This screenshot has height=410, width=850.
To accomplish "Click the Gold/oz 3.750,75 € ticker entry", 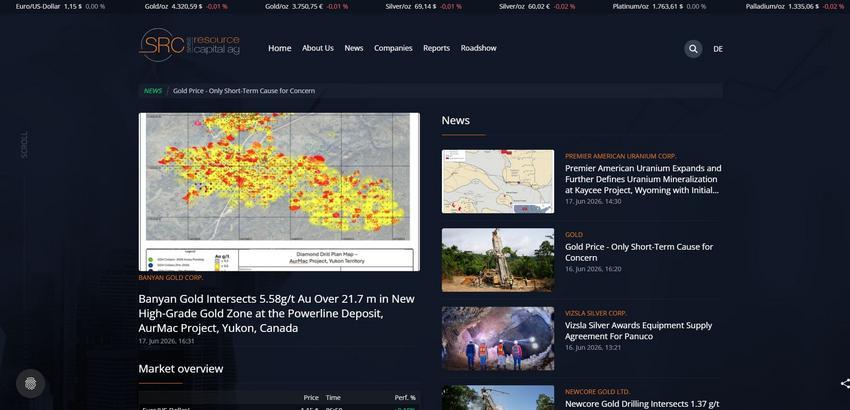I will (306, 7).
